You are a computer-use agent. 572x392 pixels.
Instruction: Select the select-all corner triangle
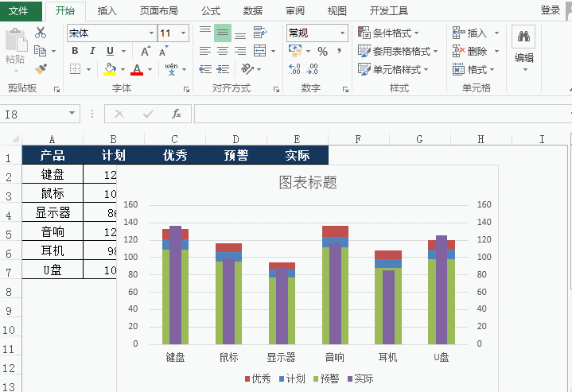pos(14,139)
